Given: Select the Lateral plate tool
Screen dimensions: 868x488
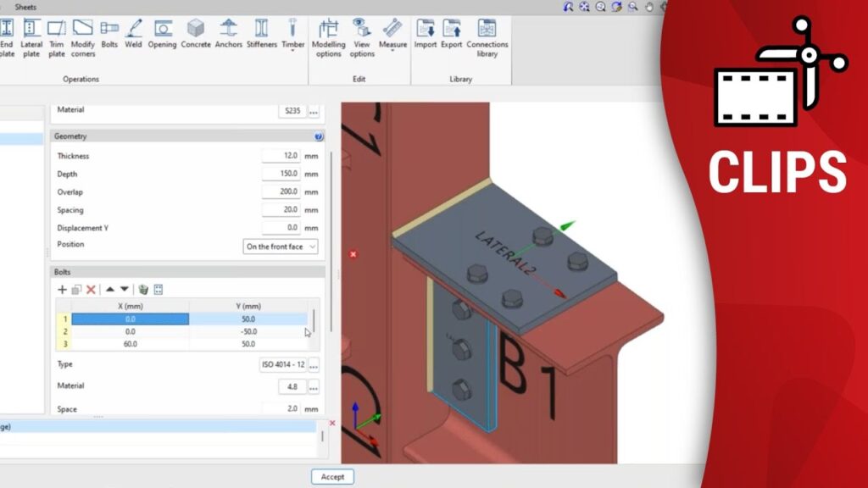Looking at the screenshot, I should click(31, 36).
